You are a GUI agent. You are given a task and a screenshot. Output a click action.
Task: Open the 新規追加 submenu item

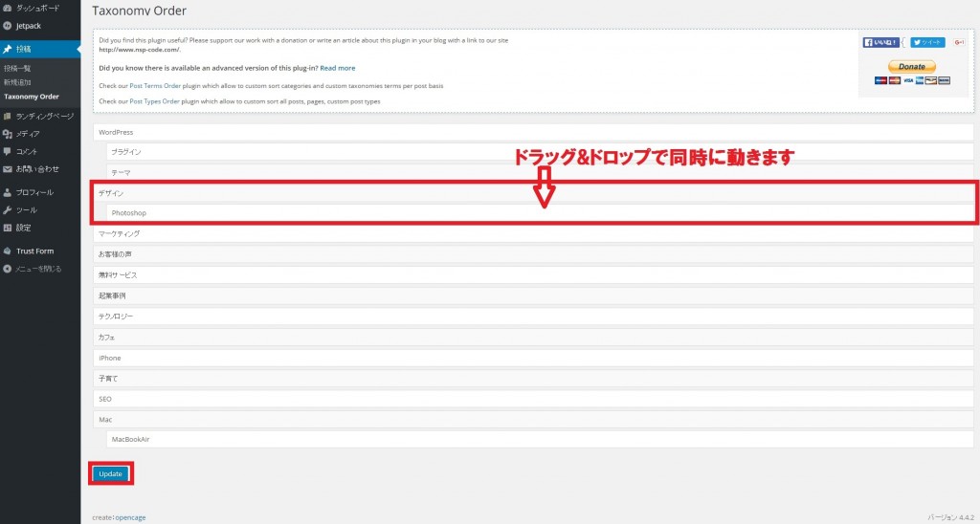click(x=17, y=82)
